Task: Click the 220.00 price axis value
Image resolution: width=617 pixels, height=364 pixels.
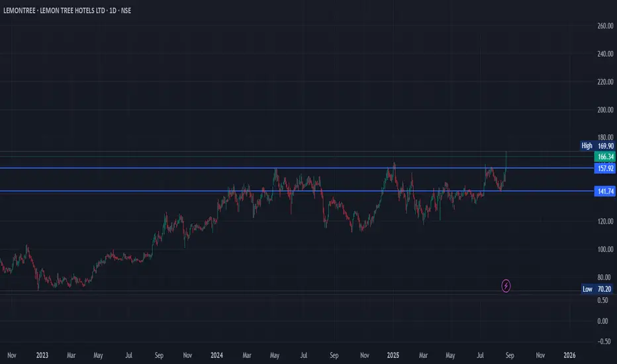Action: click(x=605, y=81)
